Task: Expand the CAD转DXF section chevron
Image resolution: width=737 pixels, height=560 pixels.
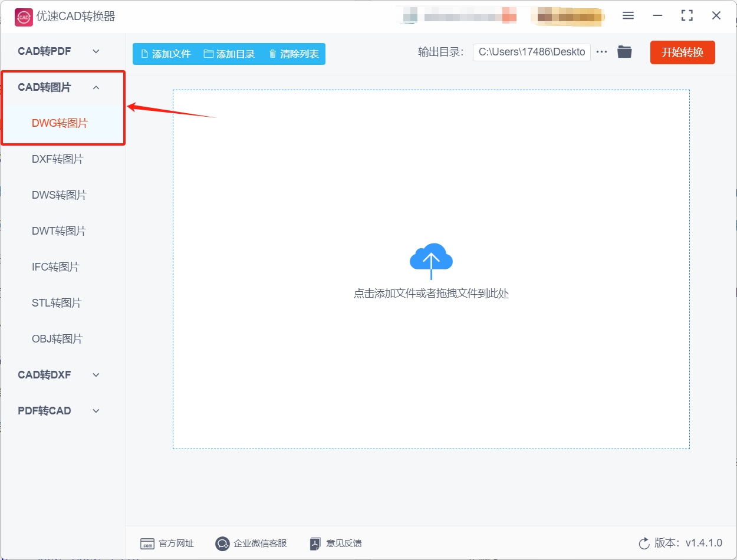Action: 96,375
